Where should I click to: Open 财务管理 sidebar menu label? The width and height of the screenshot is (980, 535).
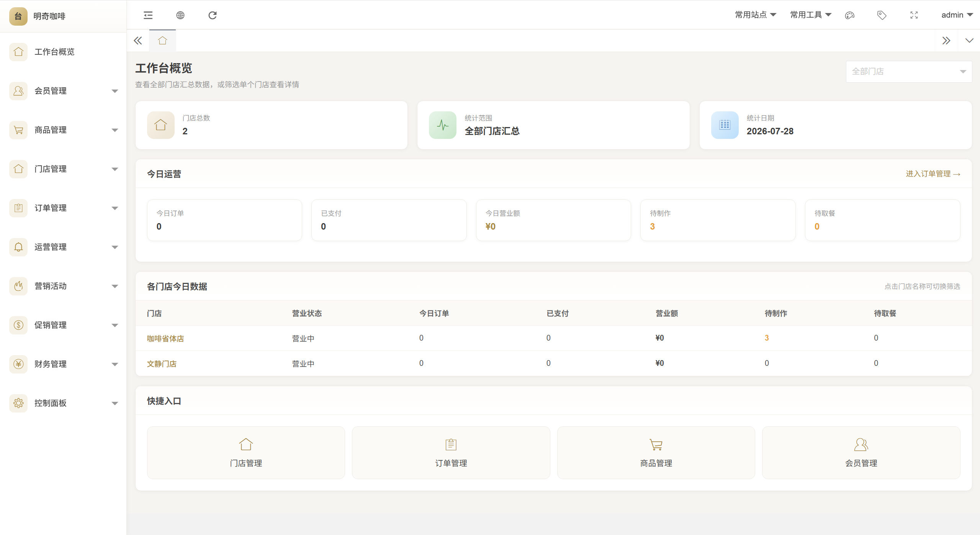click(x=51, y=364)
